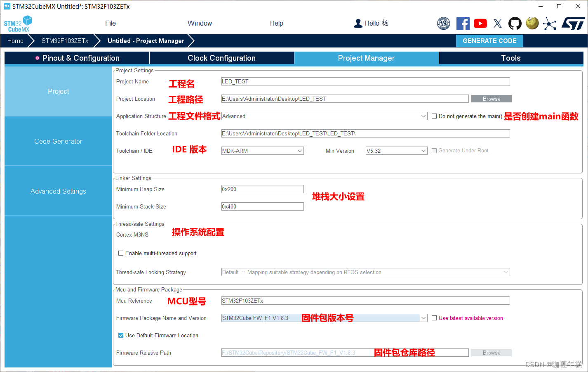This screenshot has width=588, height=372.
Task: Click the Linker Settings heading
Action: [x=133, y=178]
